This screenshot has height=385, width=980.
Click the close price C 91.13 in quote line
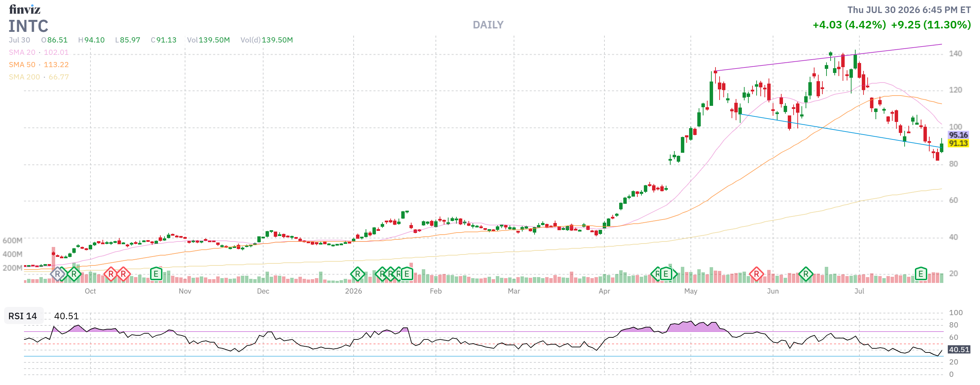(163, 40)
